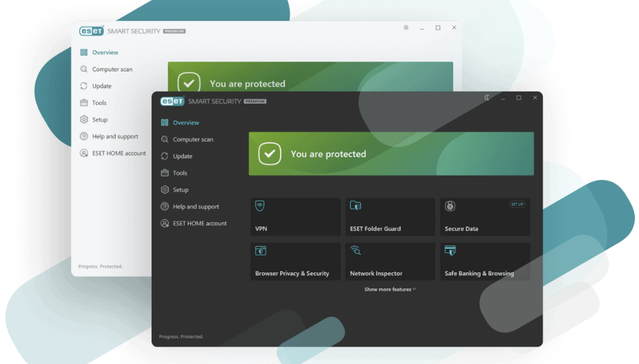Image resolution: width=639 pixels, height=364 pixels.
Task: Close the light ESET window
Action: 454,28
